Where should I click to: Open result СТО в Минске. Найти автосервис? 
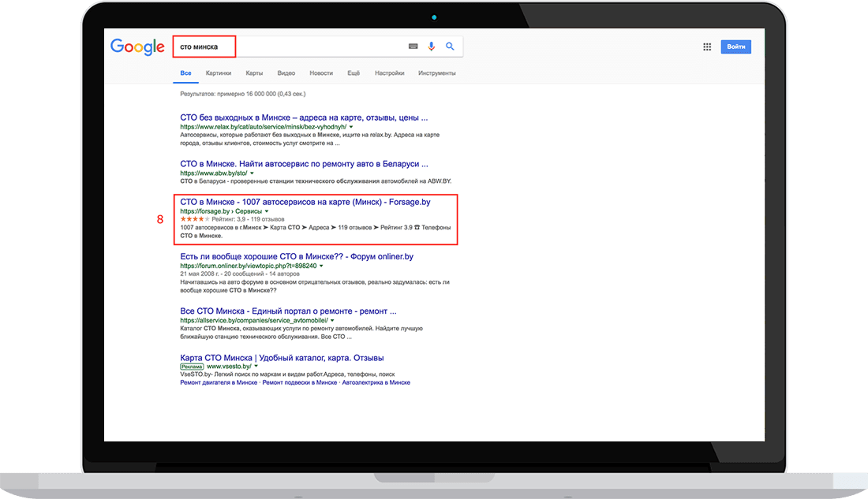pos(304,164)
